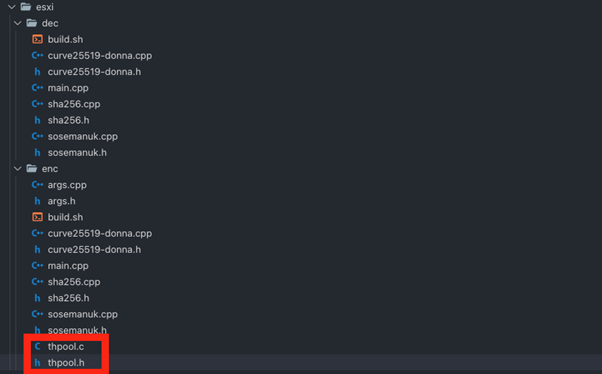
Task: Click header icon beside args.h
Action: pyautogui.click(x=37, y=201)
